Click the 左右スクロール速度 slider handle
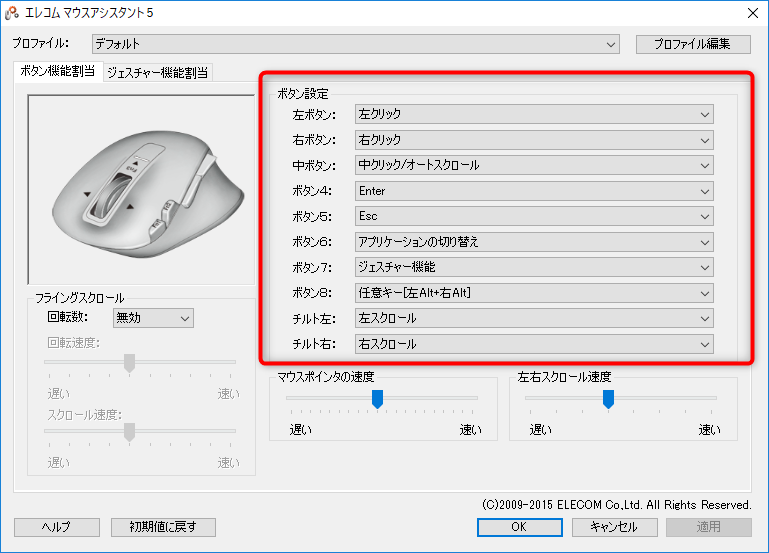 click(x=607, y=399)
